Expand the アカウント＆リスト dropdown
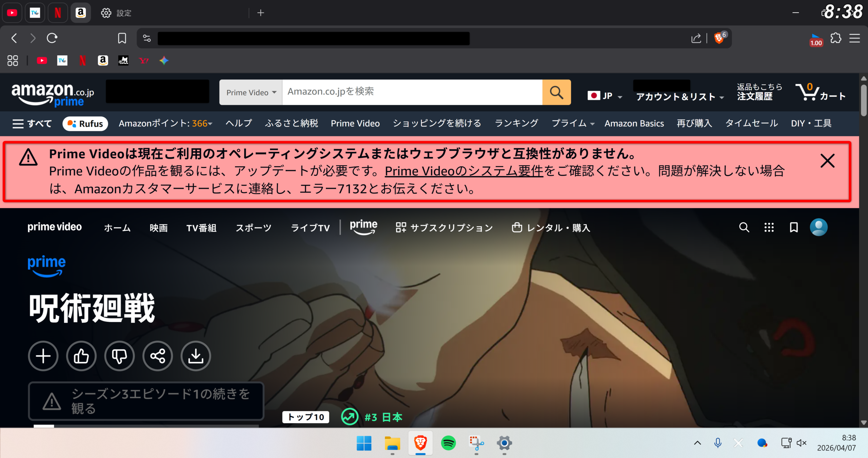 [680, 97]
